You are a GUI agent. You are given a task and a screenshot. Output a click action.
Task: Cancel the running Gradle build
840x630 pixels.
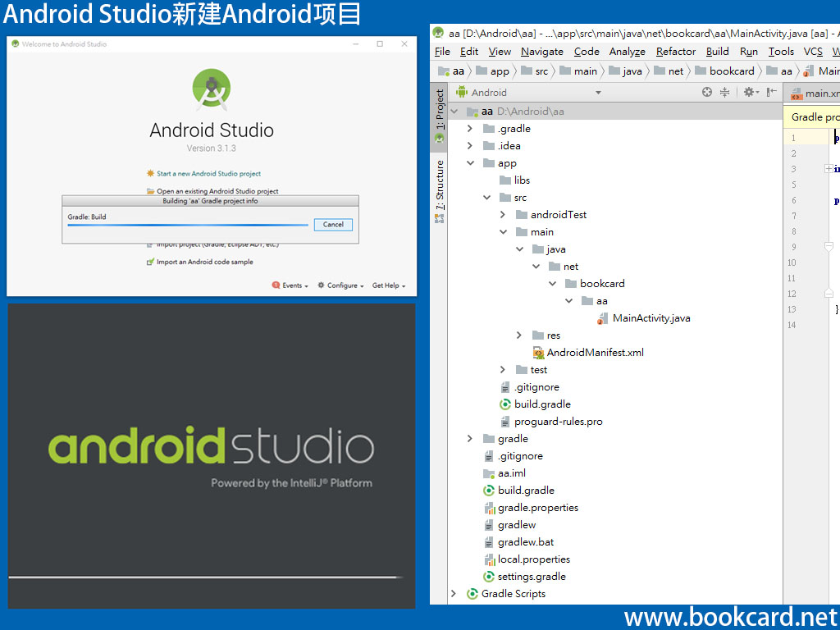click(x=332, y=224)
